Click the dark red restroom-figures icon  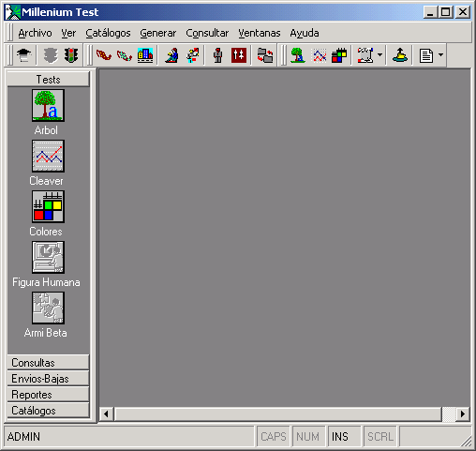pyautogui.click(x=239, y=55)
